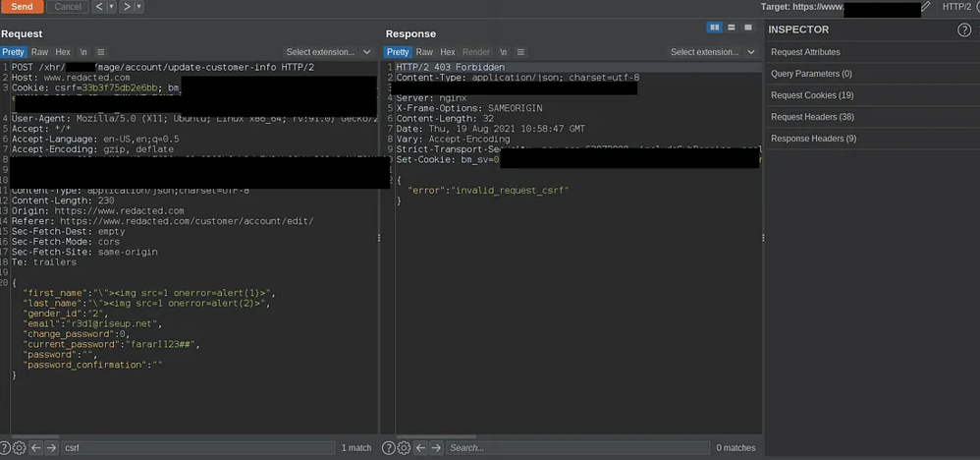Open Inspector help icon

pyautogui.click(x=964, y=29)
